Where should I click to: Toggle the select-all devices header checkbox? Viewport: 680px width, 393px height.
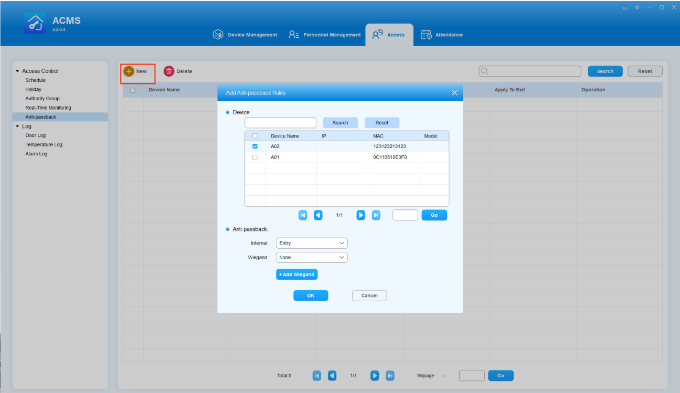click(x=255, y=136)
